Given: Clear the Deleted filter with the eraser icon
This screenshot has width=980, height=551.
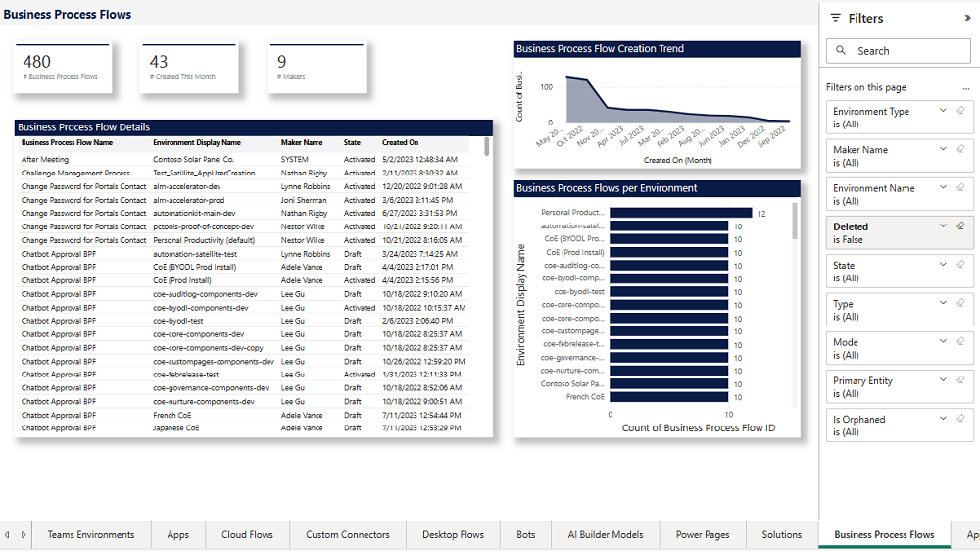Looking at the screenshot, I should coord(960,225).
